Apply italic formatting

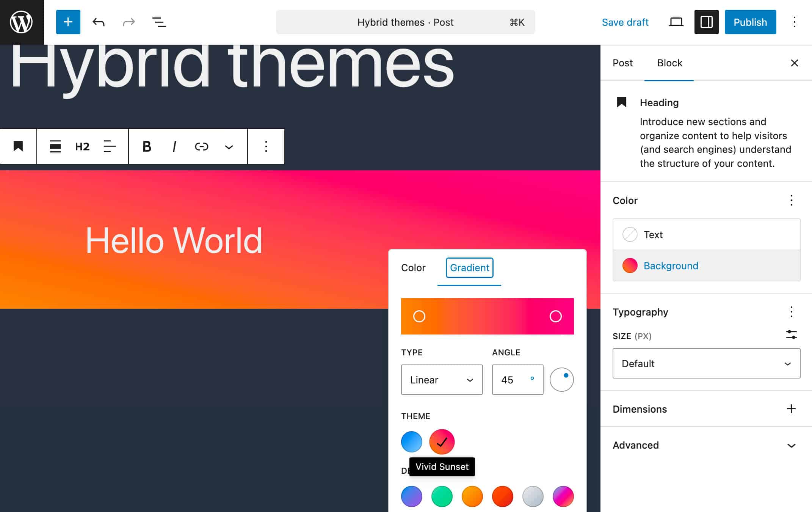tap(174, 146)
